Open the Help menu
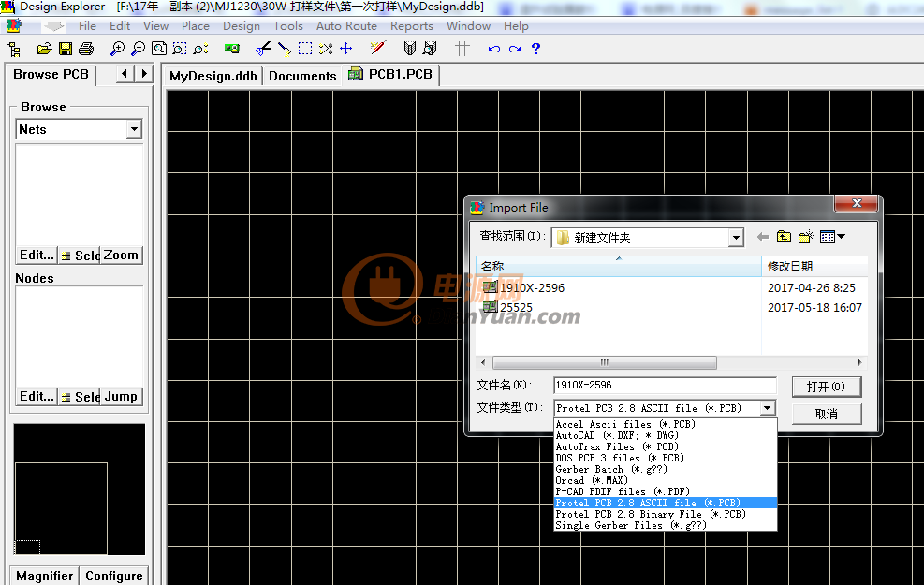The width and height of the screenshot is (924, 585). point(516,26)
